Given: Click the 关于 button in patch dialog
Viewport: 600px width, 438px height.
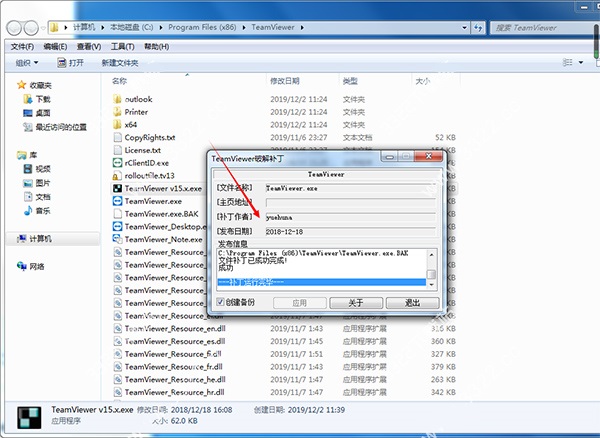Looking at the screenshot, I should 355,302.
